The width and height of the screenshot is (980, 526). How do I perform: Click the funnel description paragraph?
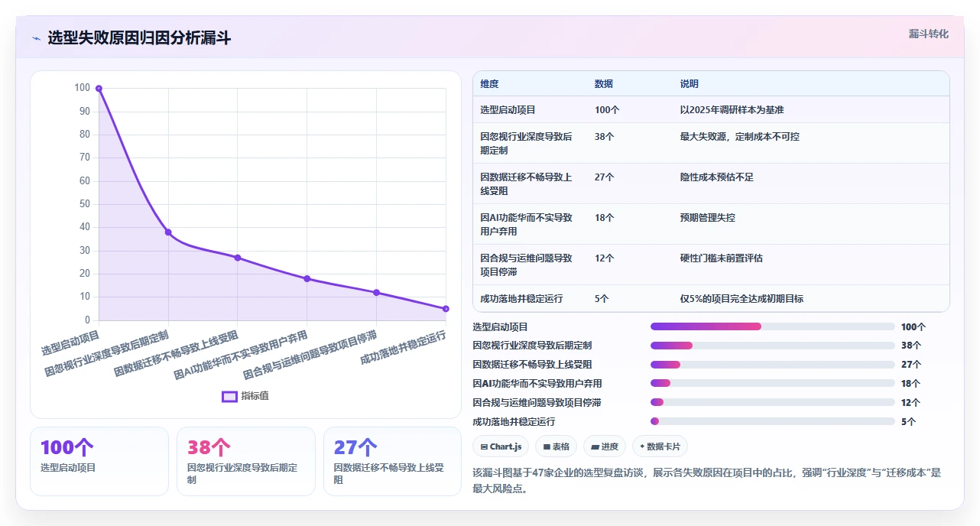pyautogui.click(x=707, y=481)
